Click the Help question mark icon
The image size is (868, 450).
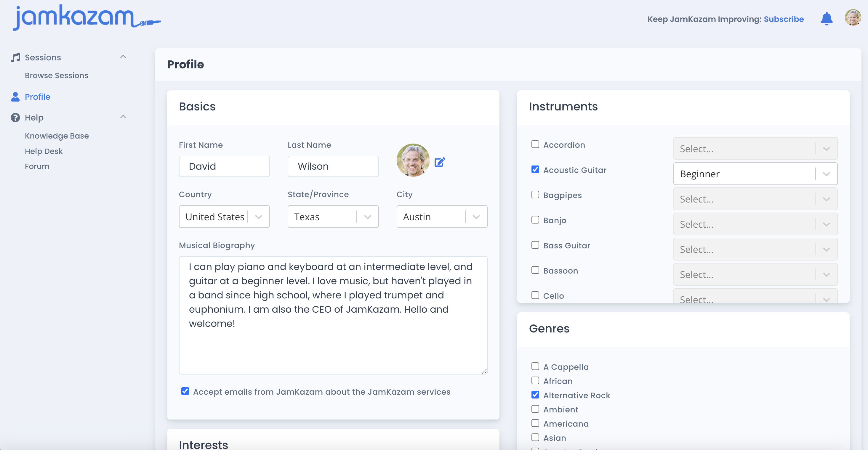(x=15, y=118)
